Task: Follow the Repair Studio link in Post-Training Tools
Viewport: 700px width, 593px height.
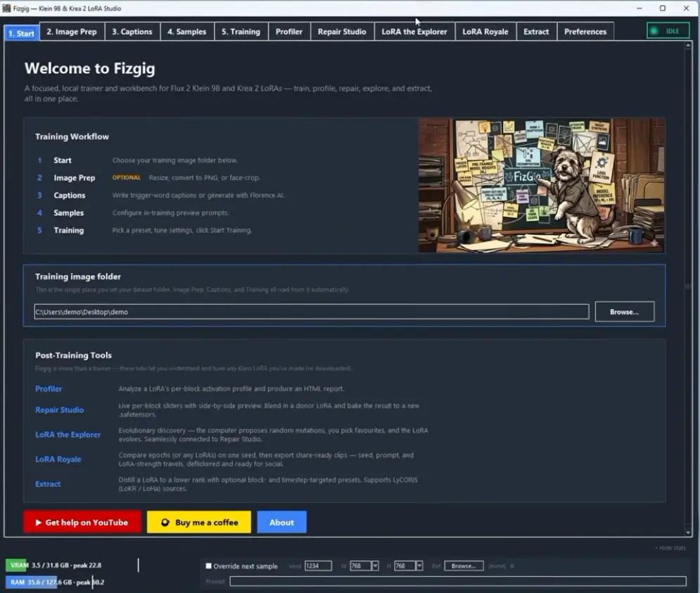Action: (x=59, y=409)
